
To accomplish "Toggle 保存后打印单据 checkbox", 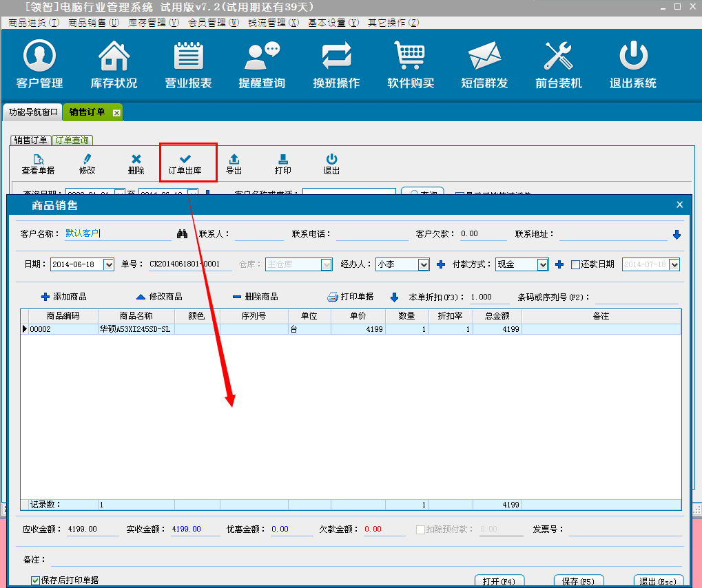I will [x=36, y=580].
